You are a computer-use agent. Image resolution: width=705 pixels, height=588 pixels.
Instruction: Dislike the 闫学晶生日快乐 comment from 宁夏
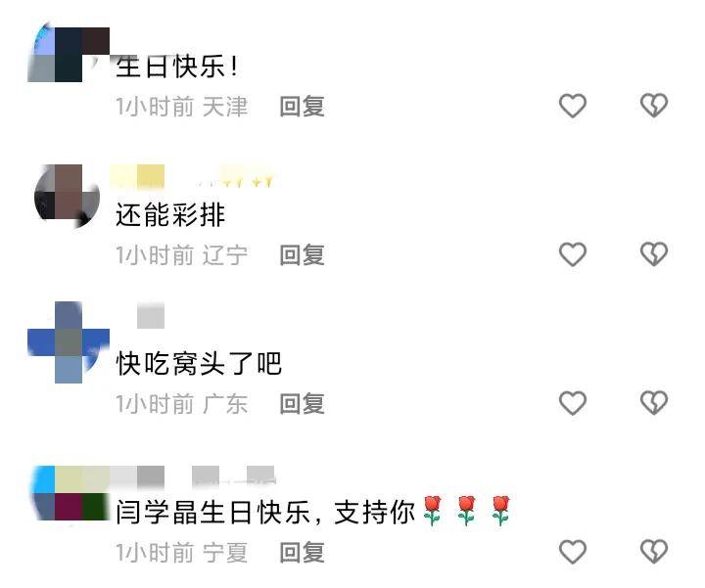(654, 552)
